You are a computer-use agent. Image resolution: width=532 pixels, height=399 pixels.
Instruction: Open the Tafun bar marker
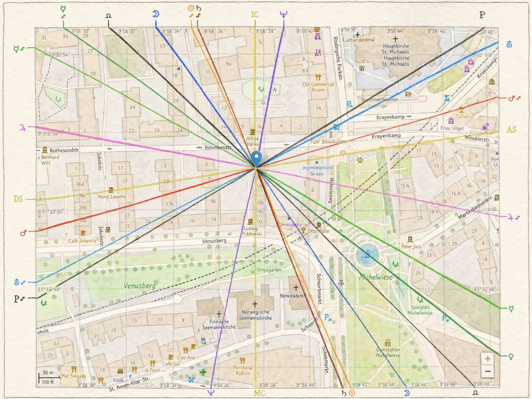click(x=461, y=109)
